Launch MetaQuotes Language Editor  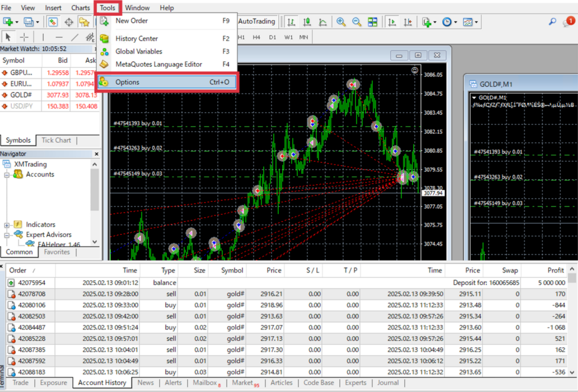coord(167,64)
